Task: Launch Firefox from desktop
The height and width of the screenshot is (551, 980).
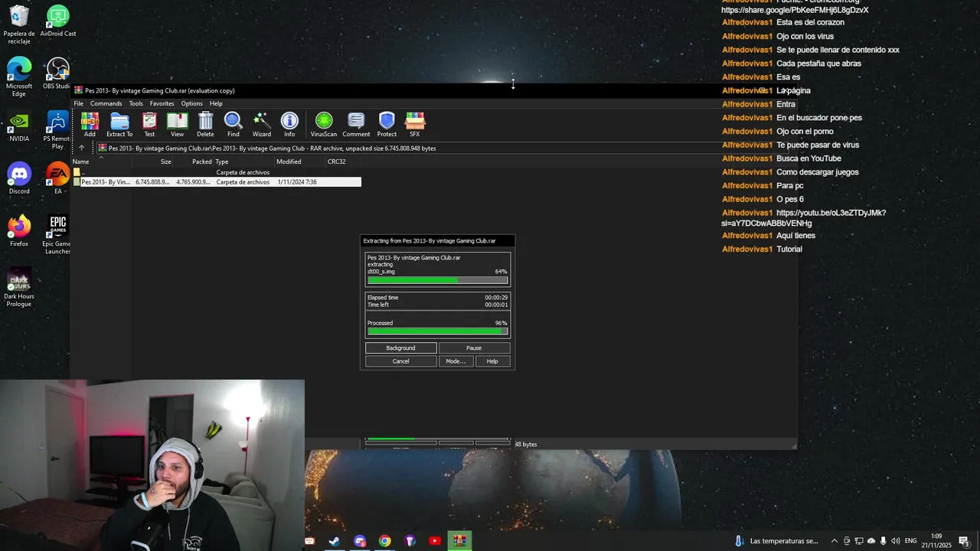Action: [x=19, y=232]
